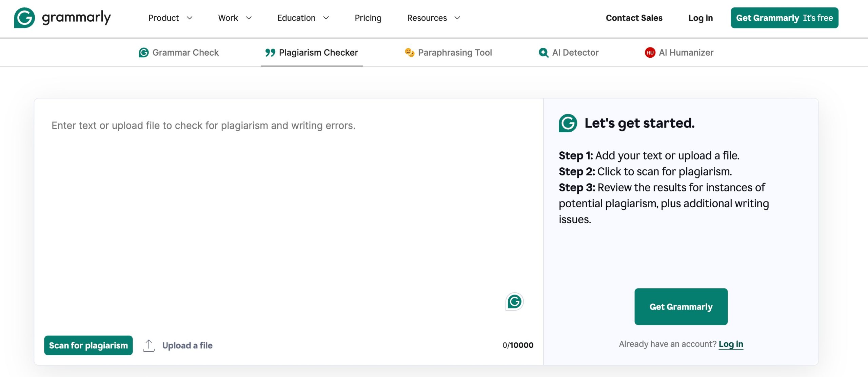868x377 pixels.
Task: Switch to Grammar Check tab
Action: pyautogui.click(x=179, y=53)
